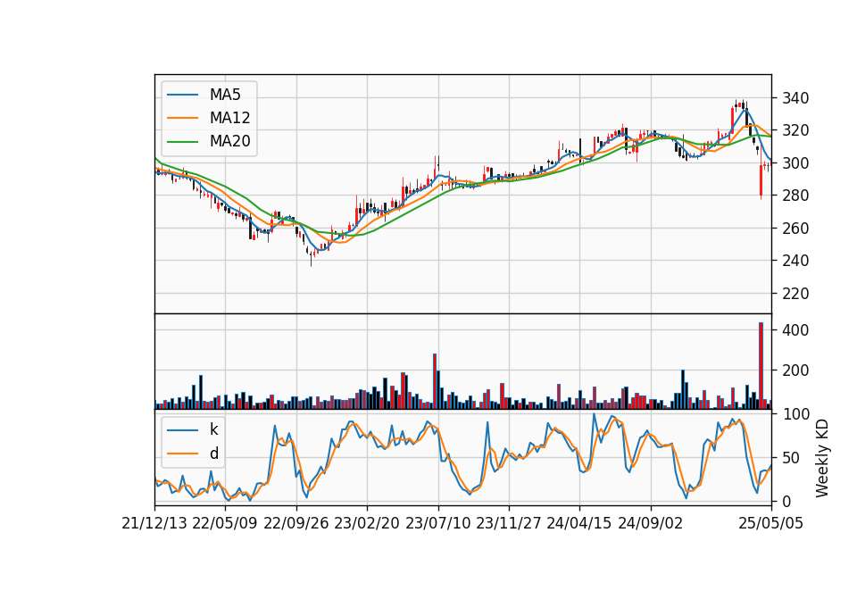Click the 24/04/15 date label
The width and height of the screenshot is (857, 616).
(579, 523)
